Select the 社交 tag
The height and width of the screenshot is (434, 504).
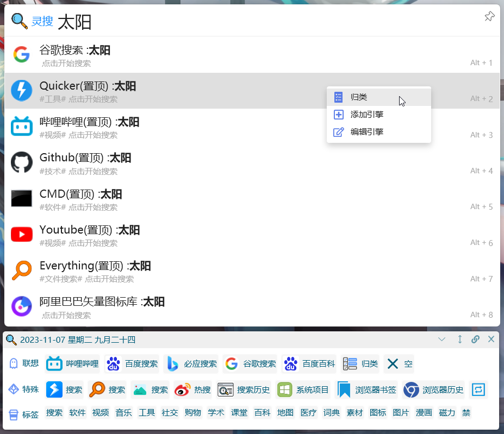pos(170,412)
